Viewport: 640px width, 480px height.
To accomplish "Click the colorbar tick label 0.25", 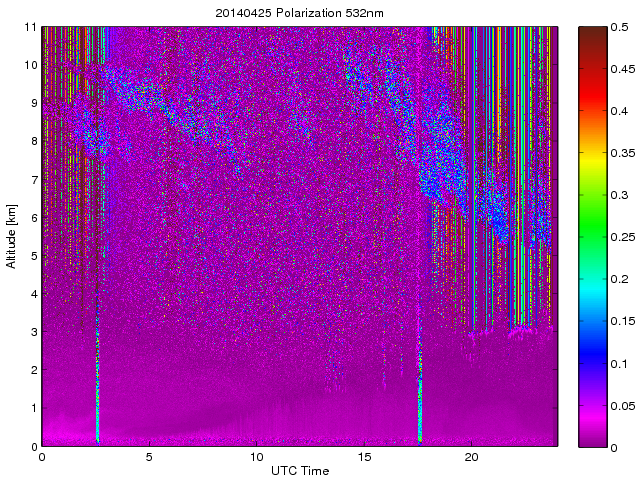I will 620,237.
